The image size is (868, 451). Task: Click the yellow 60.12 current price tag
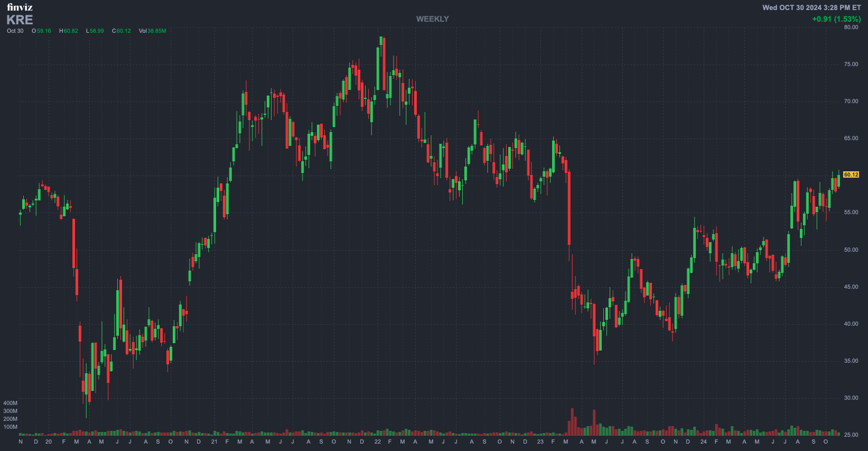tap(851, 174)
